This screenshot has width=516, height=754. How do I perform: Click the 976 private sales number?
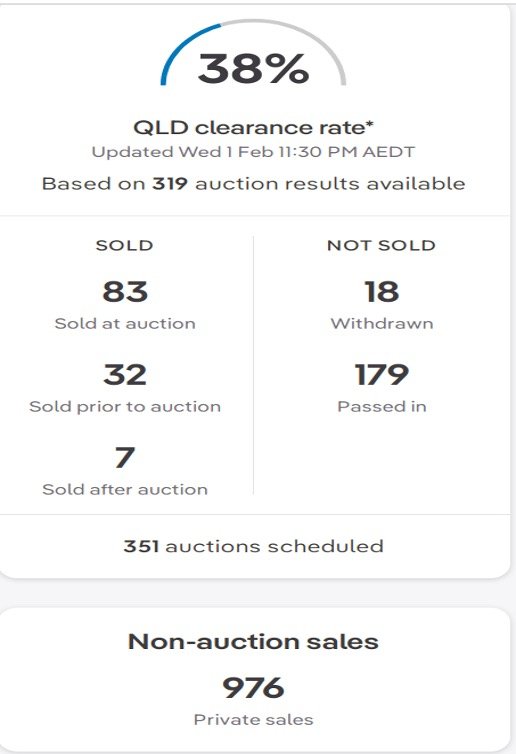coord(253,688)
